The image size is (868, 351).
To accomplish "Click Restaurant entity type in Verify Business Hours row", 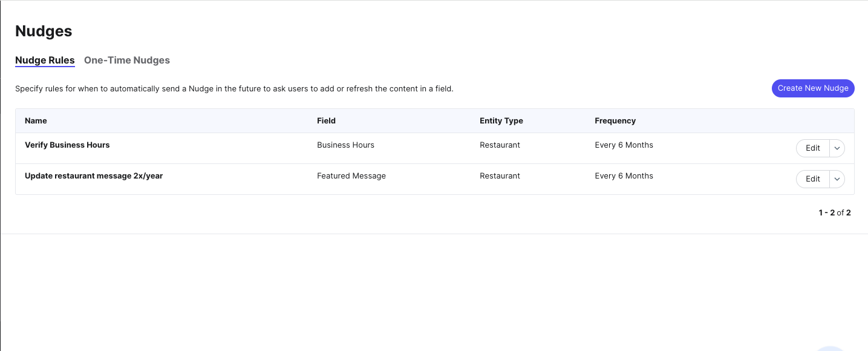I will [500, 145].
